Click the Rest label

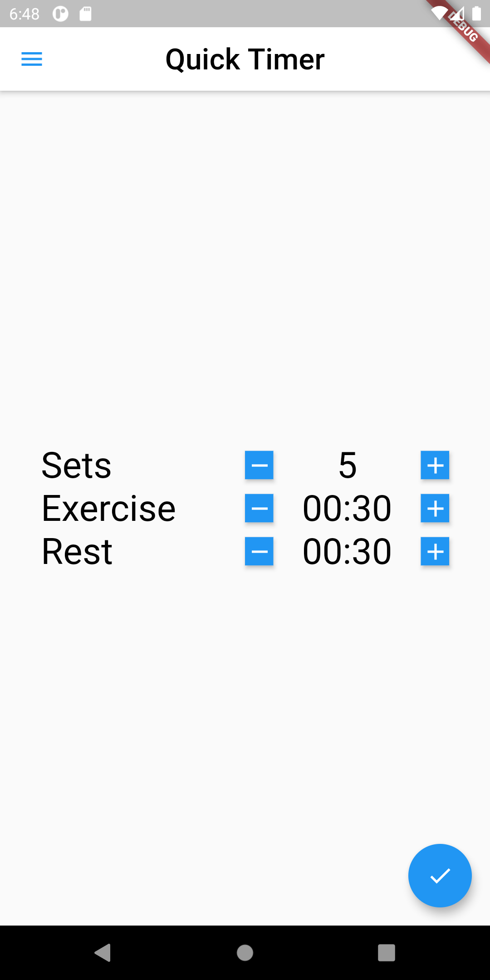tap(76, 552)
